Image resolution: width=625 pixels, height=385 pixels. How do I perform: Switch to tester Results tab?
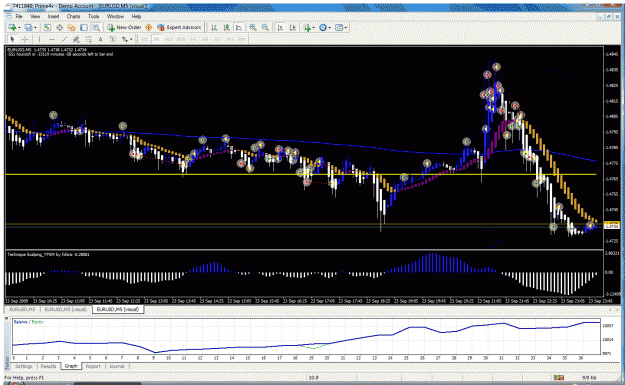tap(48, 366)
